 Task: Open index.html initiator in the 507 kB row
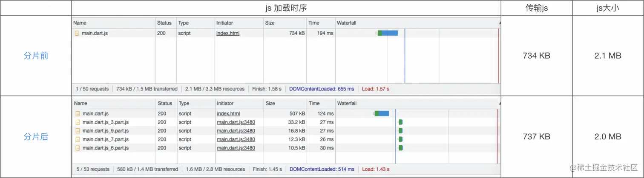coord(228,113)
